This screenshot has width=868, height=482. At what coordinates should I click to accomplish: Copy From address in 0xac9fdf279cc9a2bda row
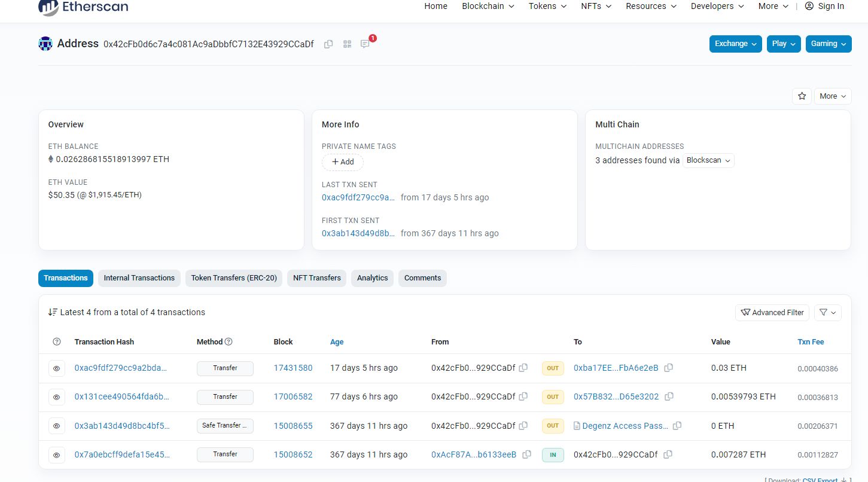tap(523, 368)
